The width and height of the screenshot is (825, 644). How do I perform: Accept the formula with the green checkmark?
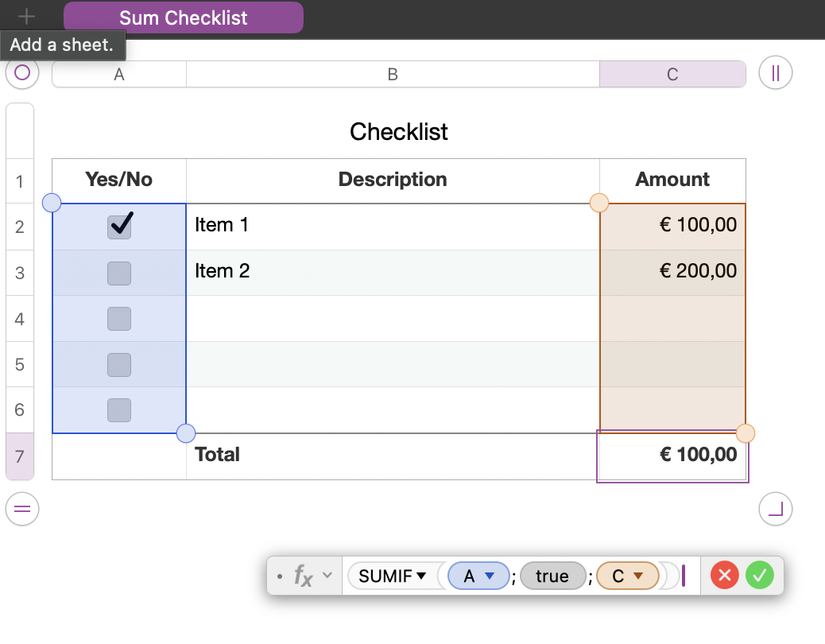coord(760,575)
